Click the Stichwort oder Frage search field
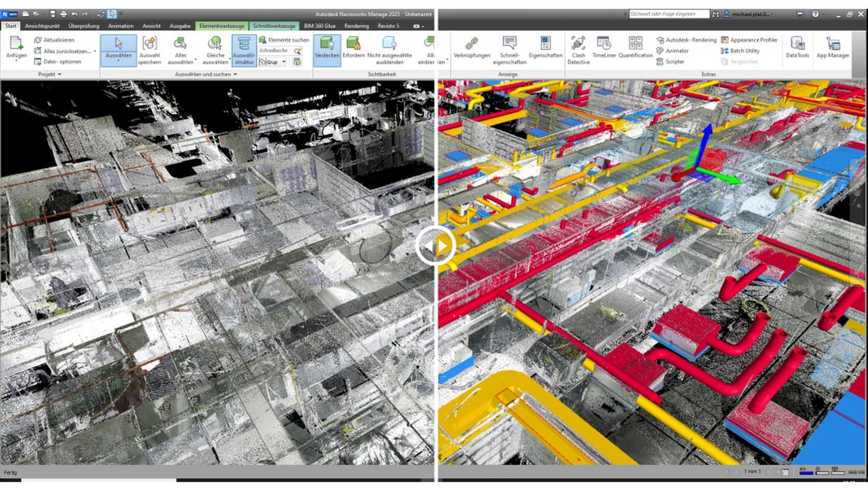The image size is (868, 488). point(668,14)
